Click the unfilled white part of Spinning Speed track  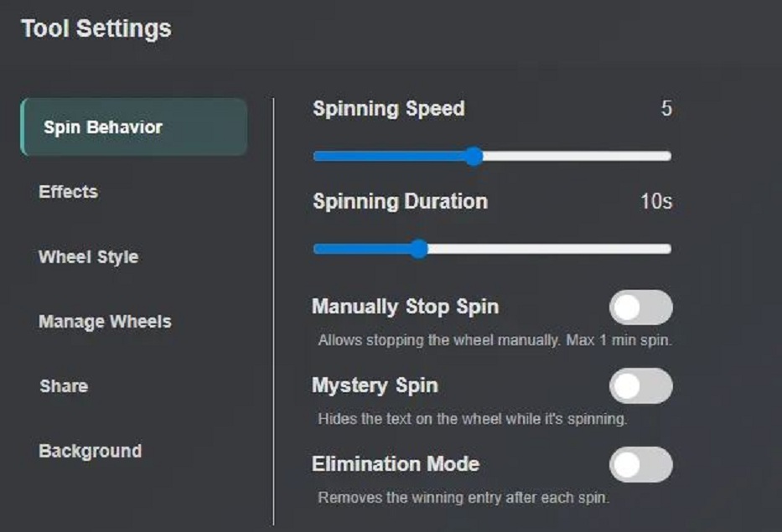pyautogui.click(x=578, y=156)
